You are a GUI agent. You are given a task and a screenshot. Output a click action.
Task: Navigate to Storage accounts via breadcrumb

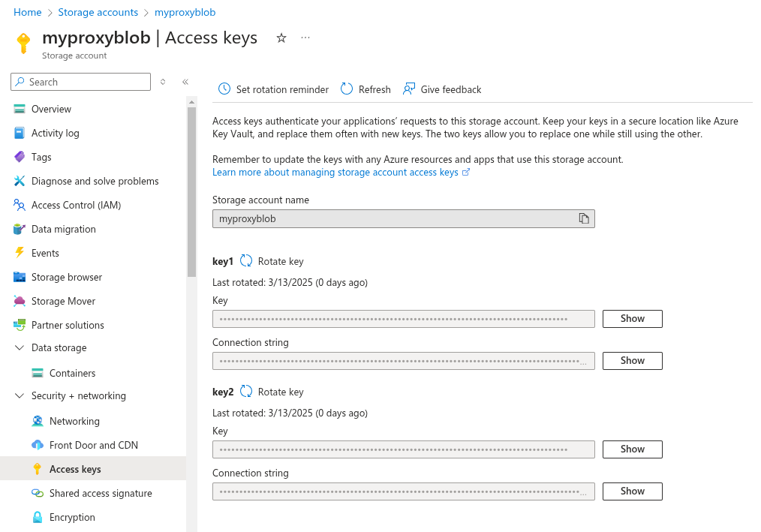[x=98, y=12]
